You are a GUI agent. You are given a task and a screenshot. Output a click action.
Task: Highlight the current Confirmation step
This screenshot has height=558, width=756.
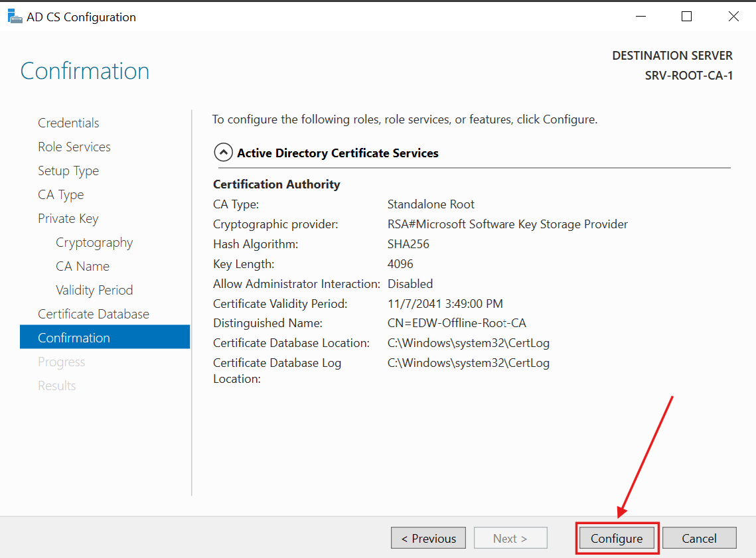(x=74, y=337)
